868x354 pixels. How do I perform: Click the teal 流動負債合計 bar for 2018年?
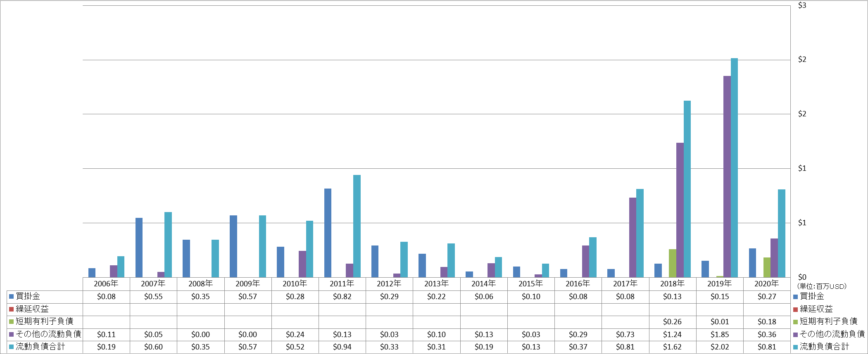click(687, 189)
